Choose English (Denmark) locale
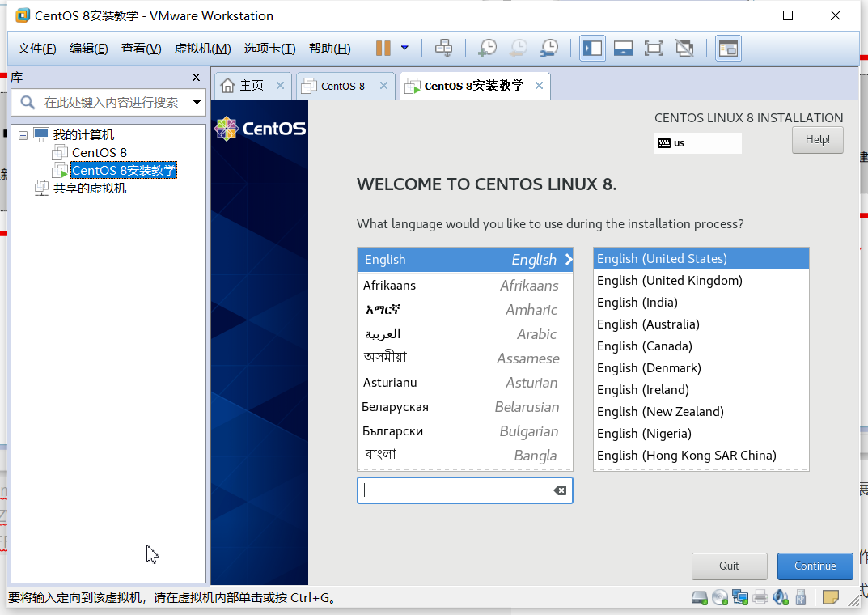This screenshot has width=868, height=615. pos(701,368)
